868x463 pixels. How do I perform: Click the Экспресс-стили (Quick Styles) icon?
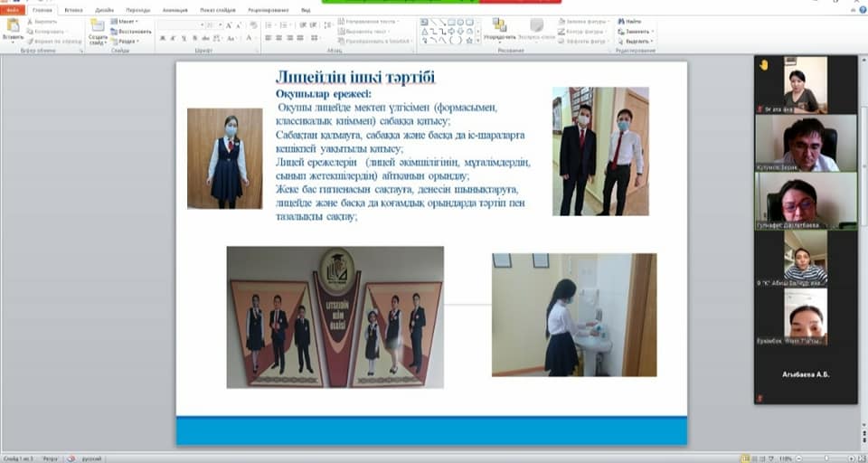(537, 26)
